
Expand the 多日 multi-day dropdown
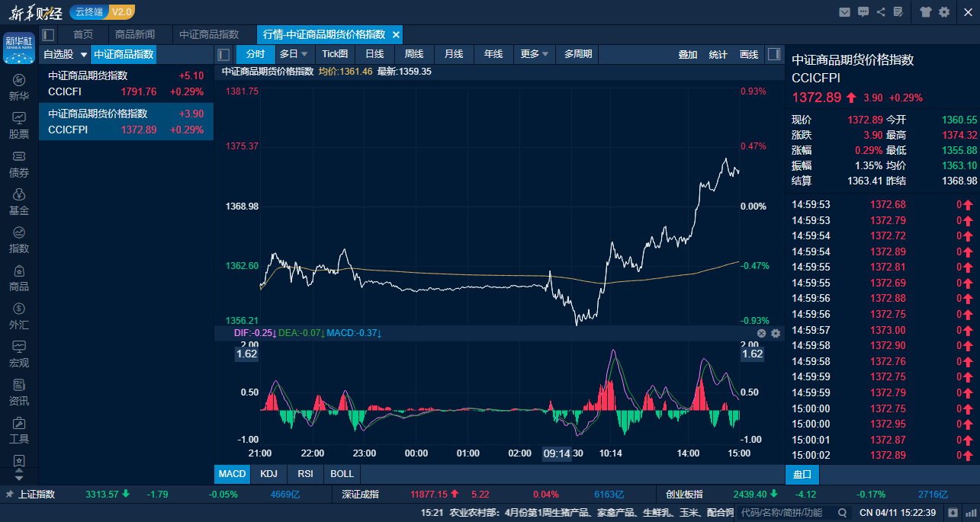[x=294, y=54]
